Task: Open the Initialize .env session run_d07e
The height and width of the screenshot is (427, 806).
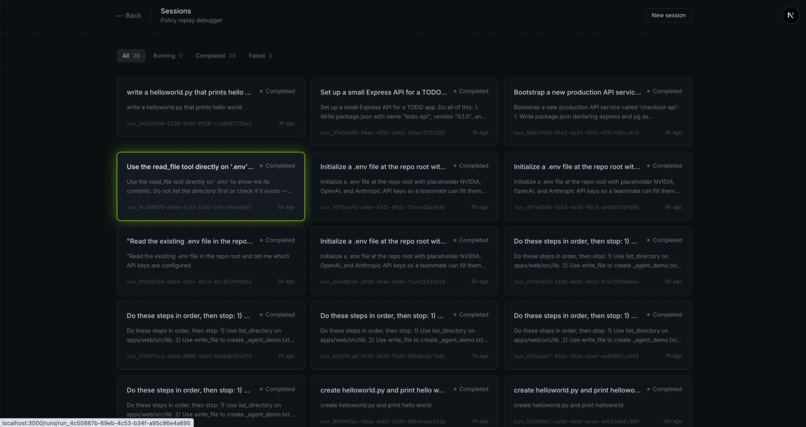Action: tap(598, 187)
